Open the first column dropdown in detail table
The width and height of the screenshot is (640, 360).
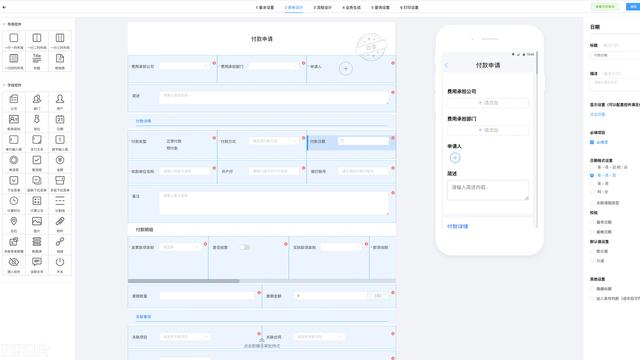point(180,247)
